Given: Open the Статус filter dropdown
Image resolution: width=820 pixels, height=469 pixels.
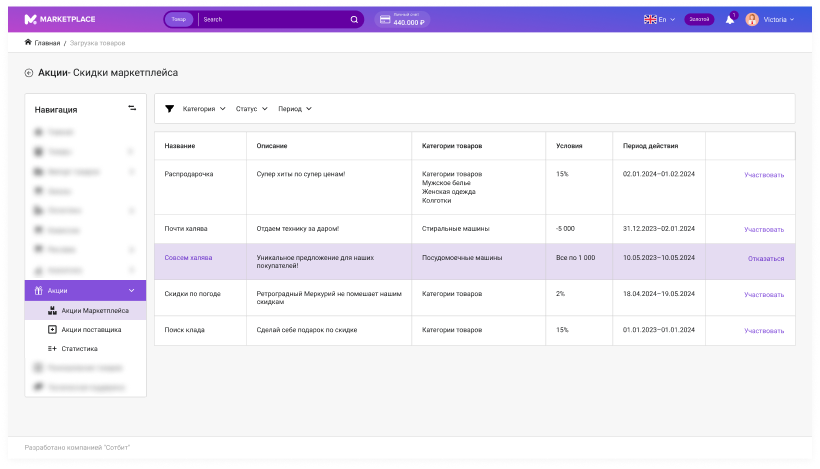Looking at the screenshot, I should click(x=251, y=109).
